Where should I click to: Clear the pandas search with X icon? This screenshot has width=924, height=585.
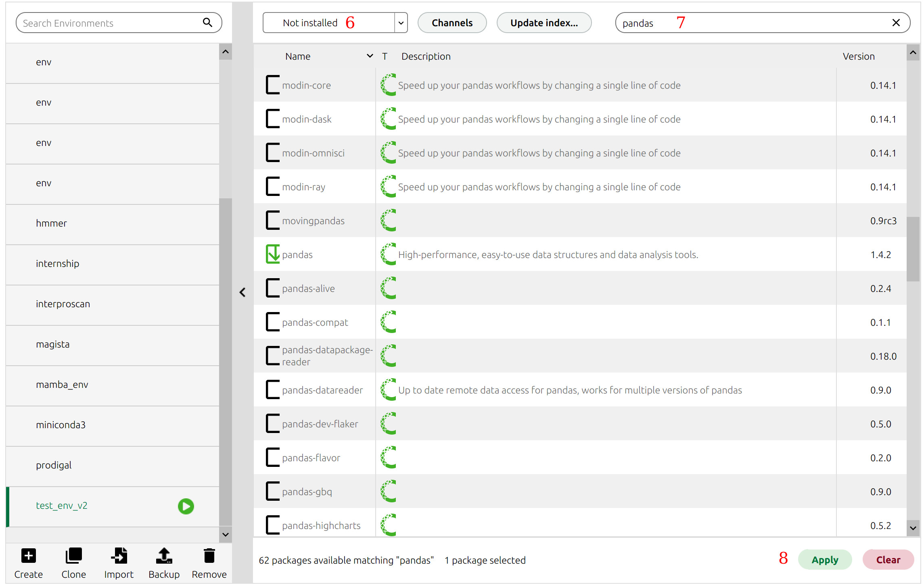point(896,23)
